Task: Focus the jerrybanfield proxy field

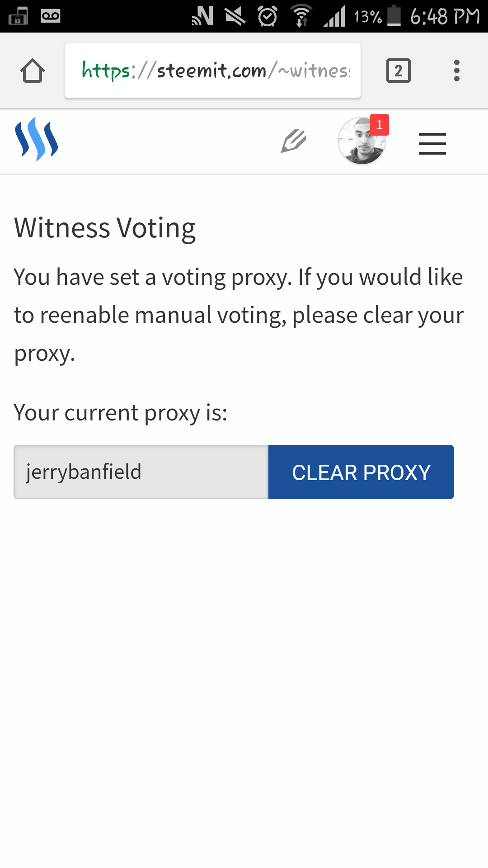Action: [x=141, y=472]
